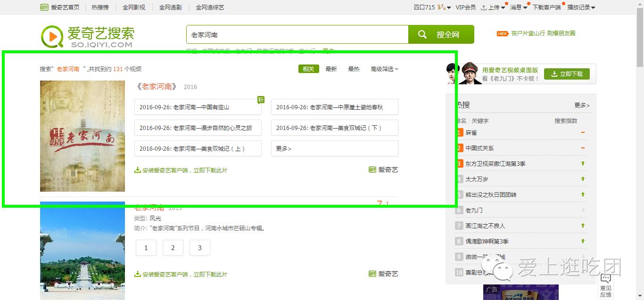Click the 立即下载 desktop client button
Viewport: 644px width, 300px height.
pyautogui.click(x=567, y=74)
